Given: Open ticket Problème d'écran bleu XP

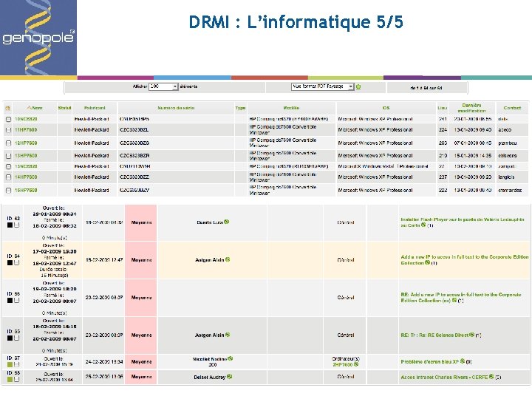Looking at the screenshot, I should tap(429, 361).
